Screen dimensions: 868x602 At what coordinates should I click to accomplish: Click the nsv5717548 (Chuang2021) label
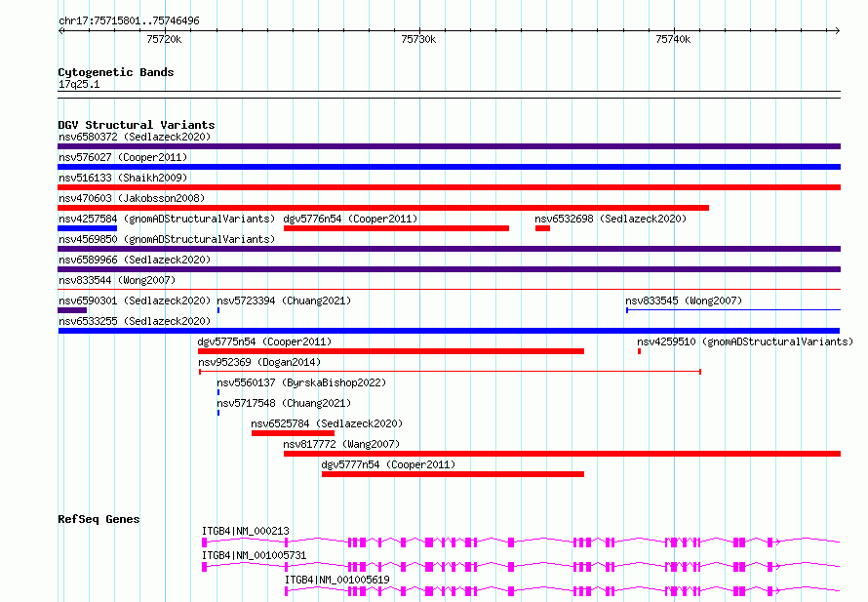coord(284,403)
